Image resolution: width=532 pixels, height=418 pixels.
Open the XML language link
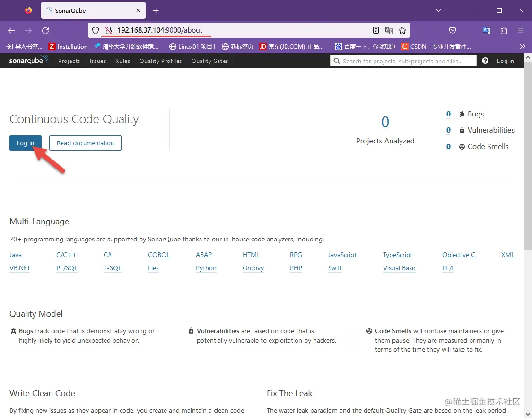point(507,255)
